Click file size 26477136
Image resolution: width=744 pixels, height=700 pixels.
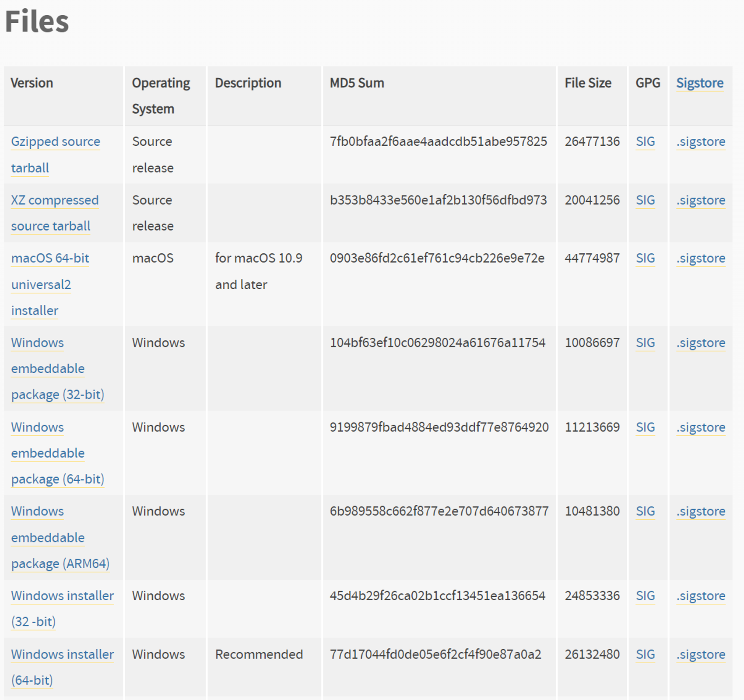(x=592, y=142)
